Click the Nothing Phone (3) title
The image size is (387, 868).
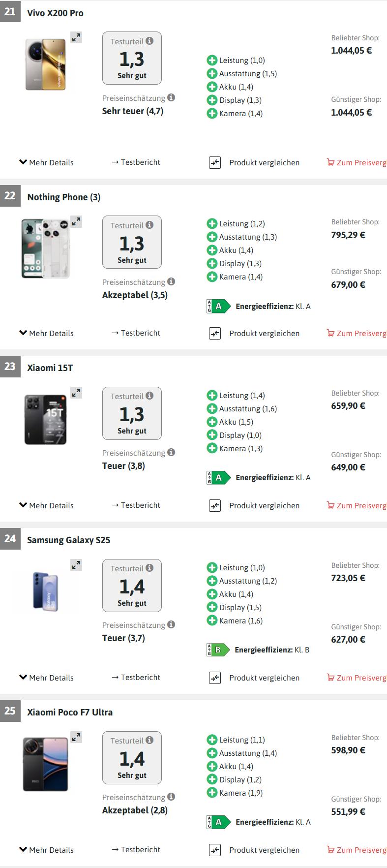(64, 197)
